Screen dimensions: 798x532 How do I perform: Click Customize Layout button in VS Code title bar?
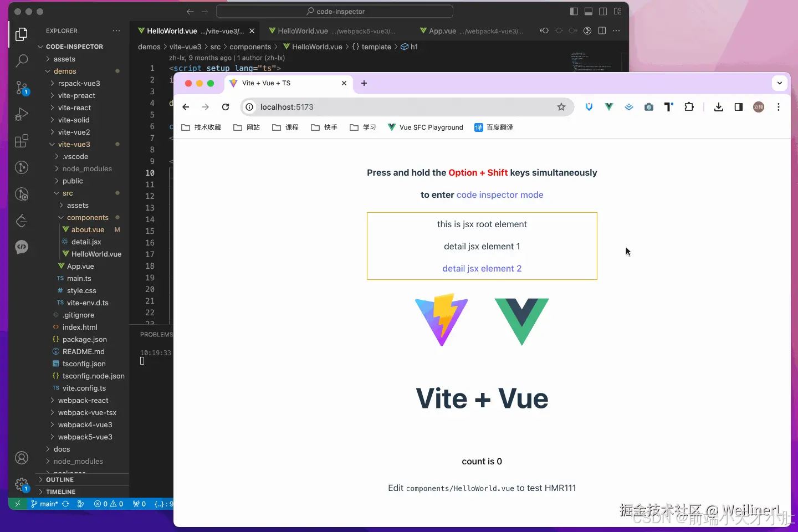tap(618, 11)
